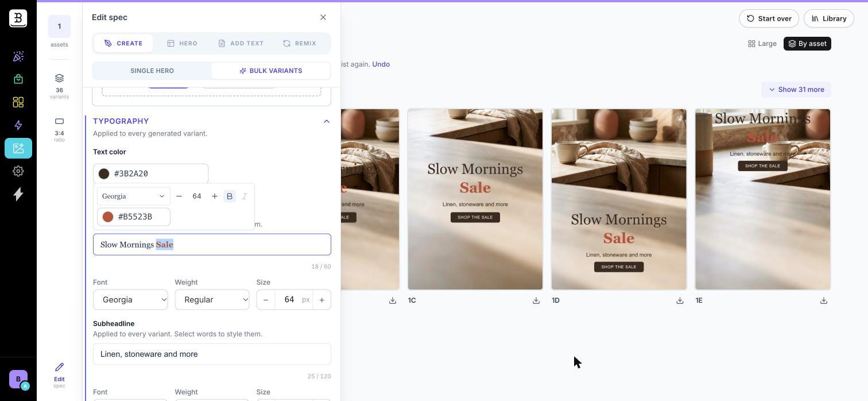Open the user avatar B at bottom
868x401 pixels.
point(18,379)
